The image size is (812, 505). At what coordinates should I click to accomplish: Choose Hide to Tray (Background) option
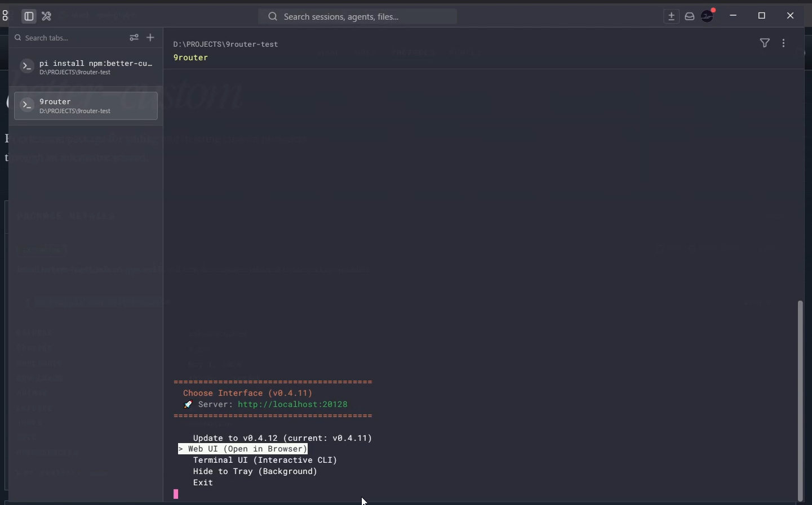(x=255, y=472)
